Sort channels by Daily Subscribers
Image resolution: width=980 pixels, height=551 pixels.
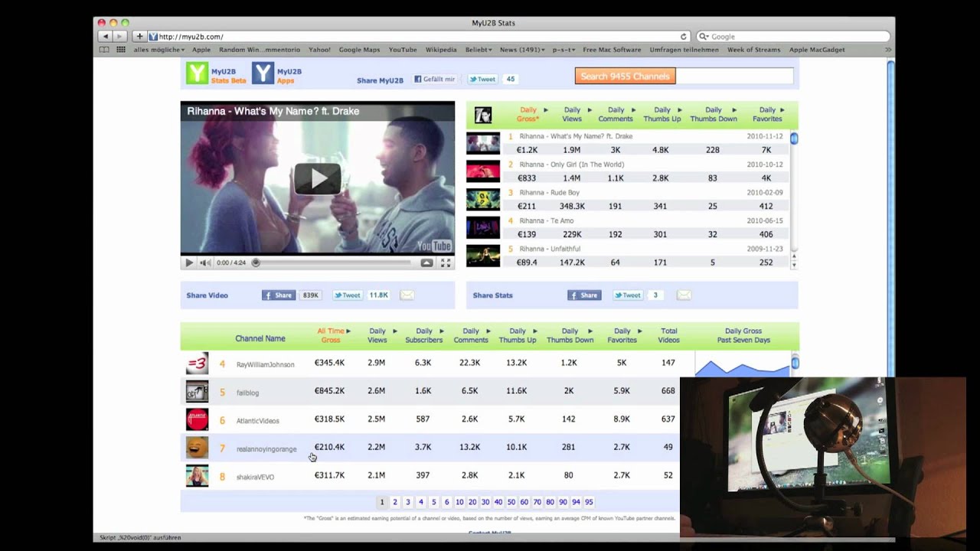pos(423,335)
